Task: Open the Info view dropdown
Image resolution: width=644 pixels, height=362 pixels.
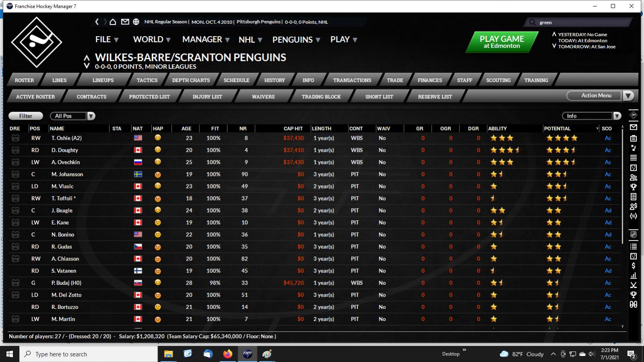Action: point(617,116)
